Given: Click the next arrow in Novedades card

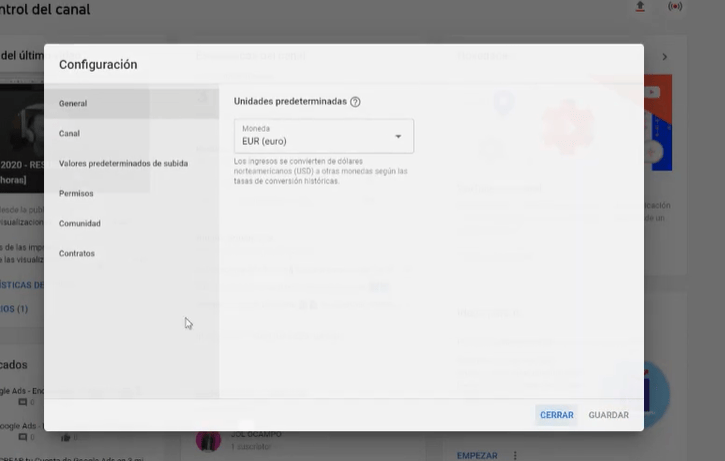Looking at the screenshot, I should click(664, 57).
